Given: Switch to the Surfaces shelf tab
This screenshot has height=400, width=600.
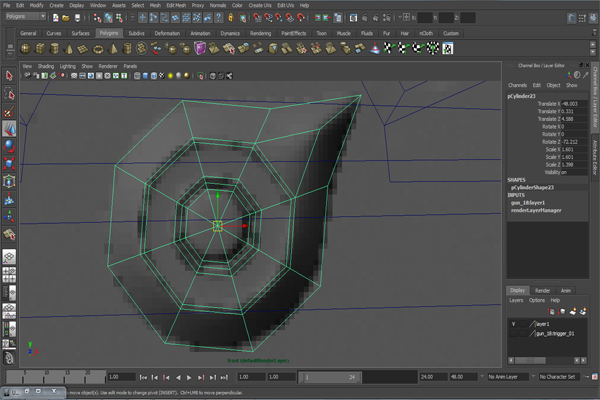Looking at the screenshot, I should point(80,33).
